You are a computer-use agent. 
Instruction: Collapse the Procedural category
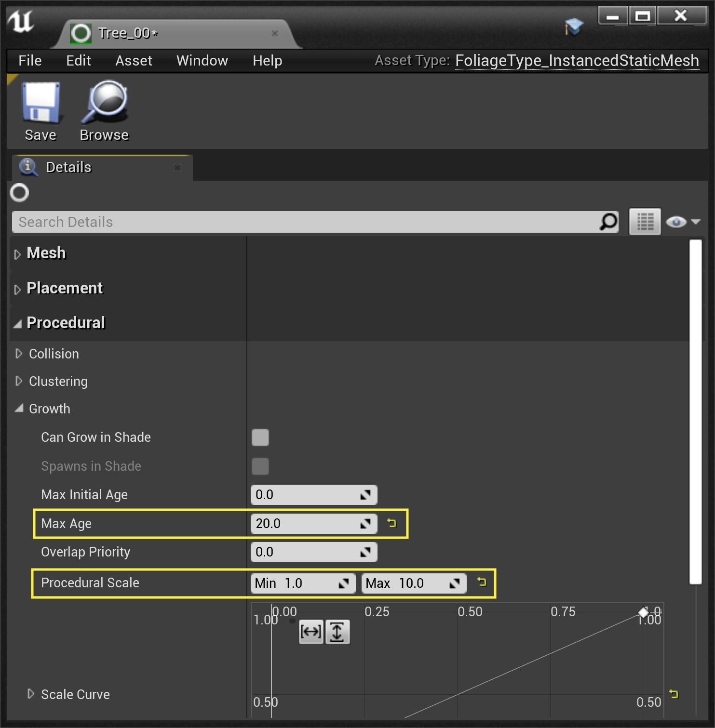coord(18,324)
